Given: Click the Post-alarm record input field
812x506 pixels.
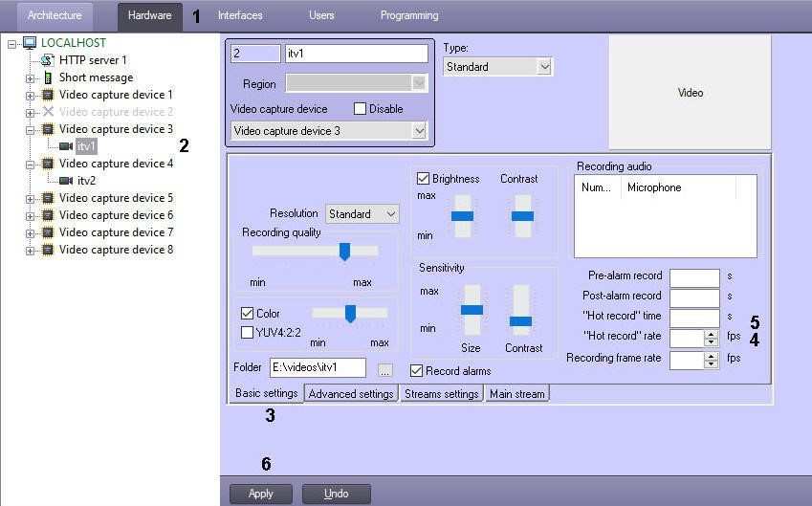Looking at the screenshot, I should (694, 297).
